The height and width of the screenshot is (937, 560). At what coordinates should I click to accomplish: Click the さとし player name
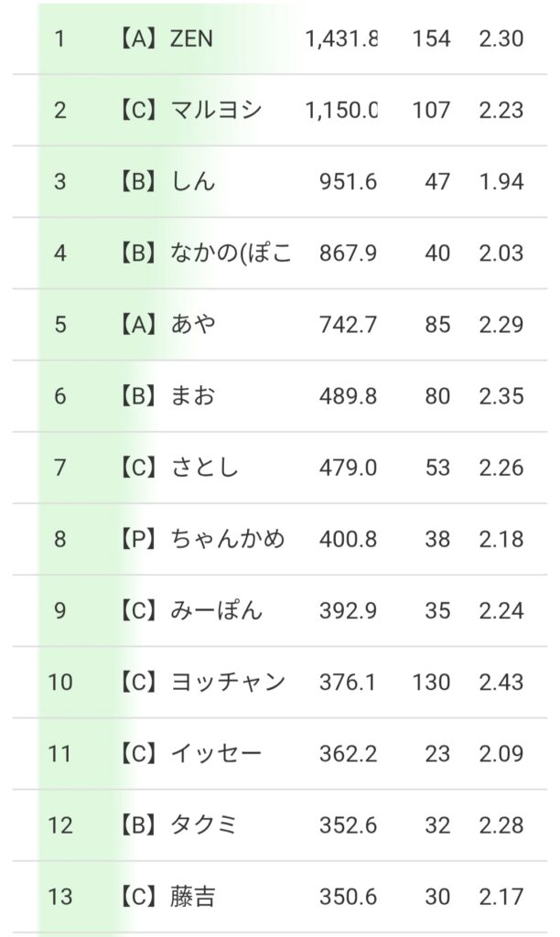tap(205, 468)
